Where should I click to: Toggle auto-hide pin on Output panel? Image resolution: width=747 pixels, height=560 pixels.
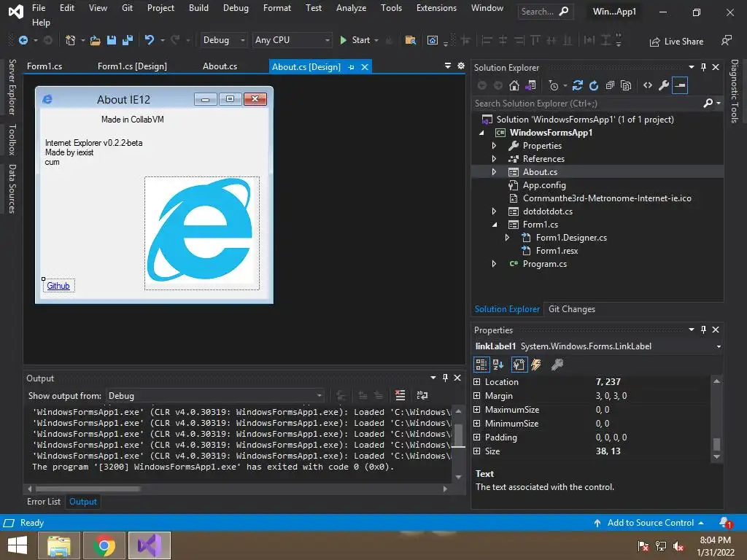pyautogui.click(x=445, y=378)
